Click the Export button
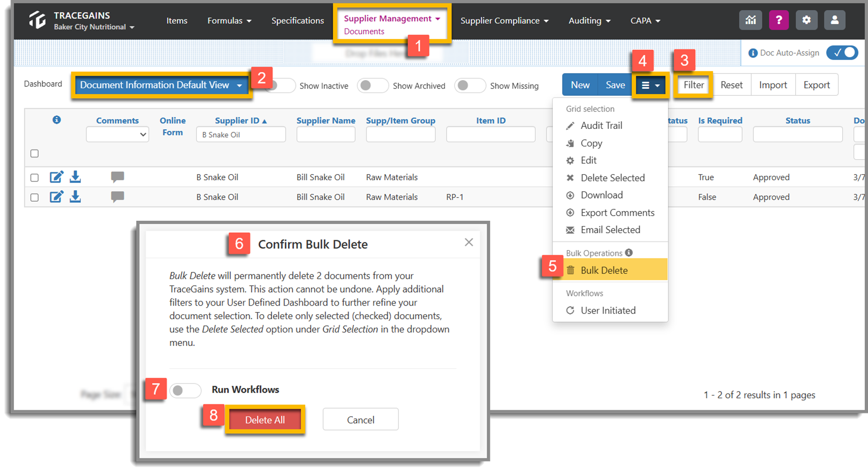Screen dimensions: 868x472 click(x=816, y=85)
